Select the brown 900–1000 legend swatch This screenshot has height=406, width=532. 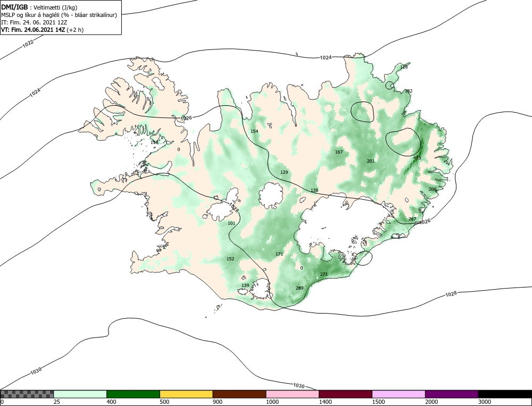point(239,394)
